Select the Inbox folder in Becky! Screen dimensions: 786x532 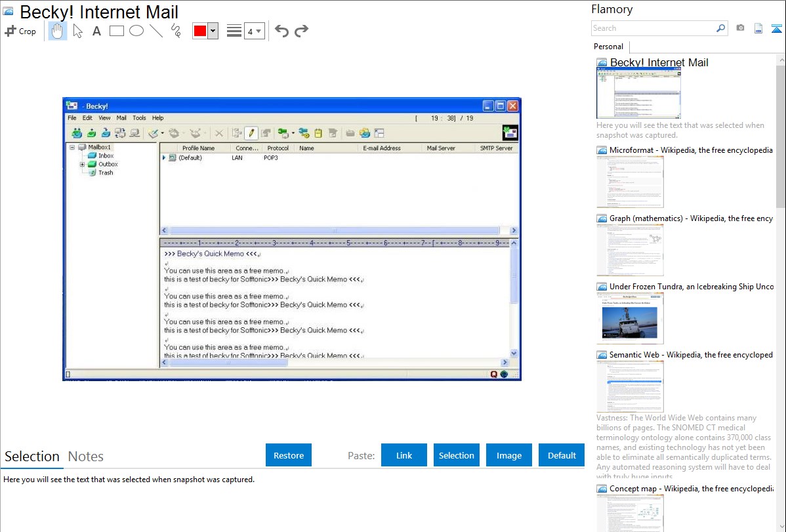(x=106, y=155)
